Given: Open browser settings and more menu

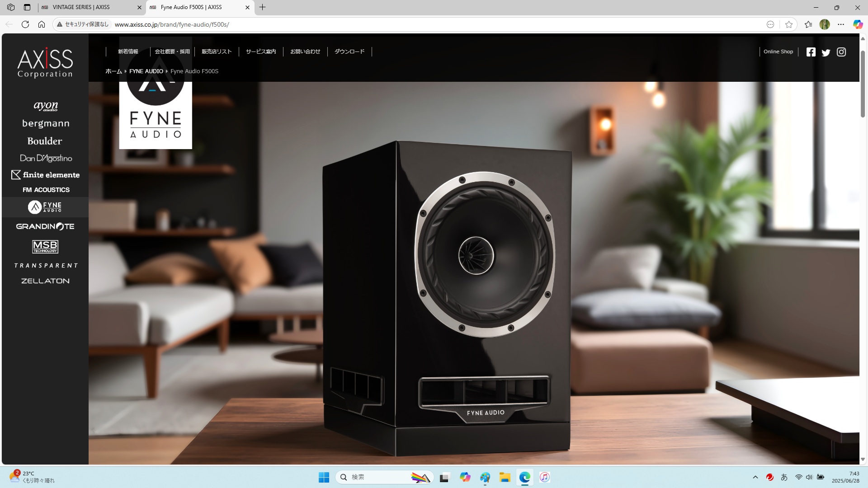Looking at the screenshot, I should pos(841,24).
